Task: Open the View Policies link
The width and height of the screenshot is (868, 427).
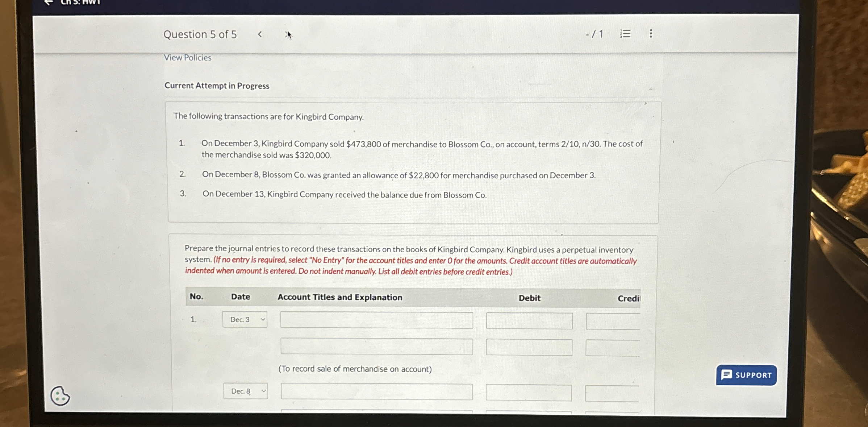Action: click(x=187, y=58)
